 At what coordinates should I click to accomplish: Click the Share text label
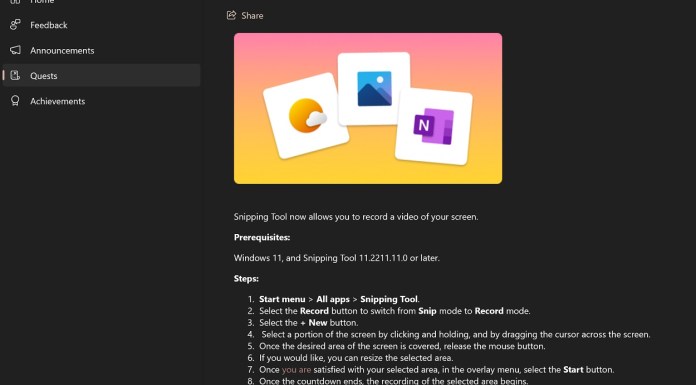(x=252, y=16)
